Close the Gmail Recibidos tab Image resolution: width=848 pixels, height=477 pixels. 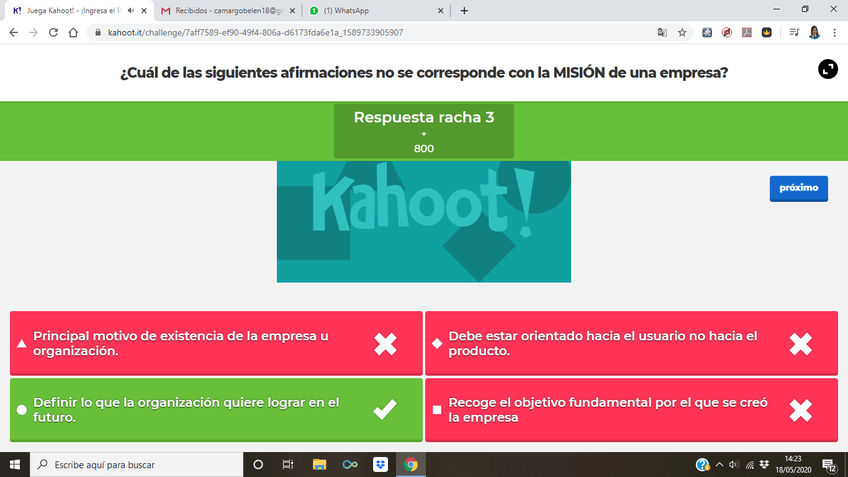coord(292,10)
